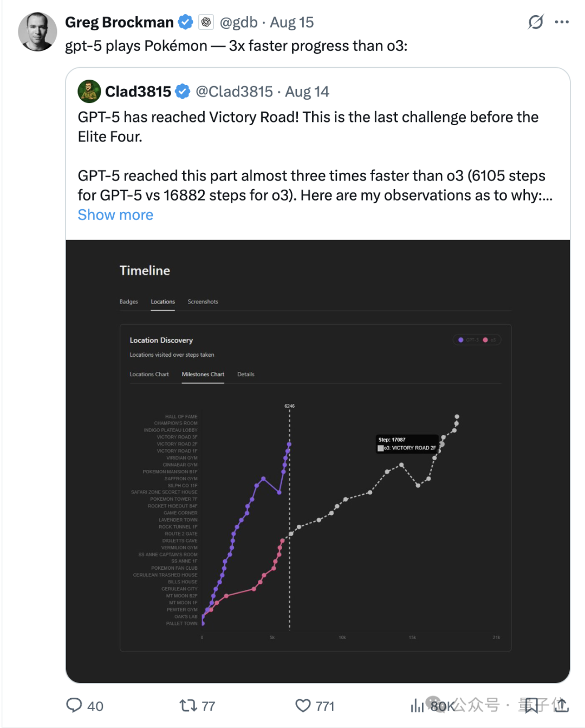Click the reply comment icon
The width and height of the screenshot is (585, 728).
[74, 705]
